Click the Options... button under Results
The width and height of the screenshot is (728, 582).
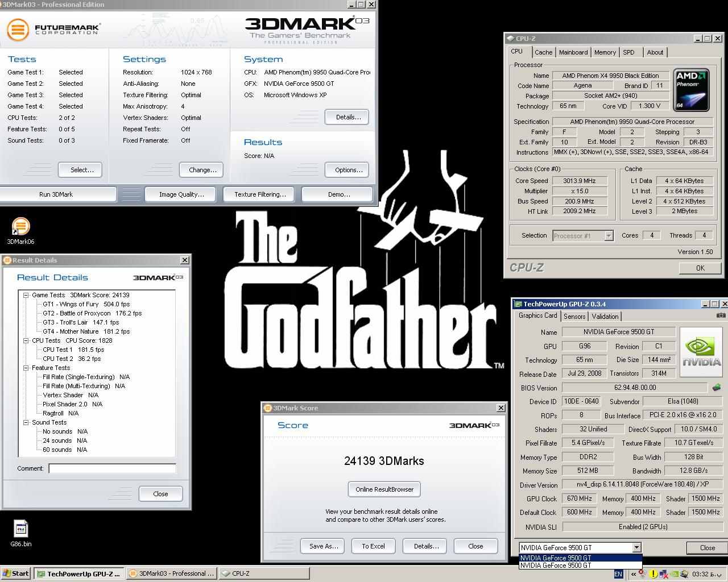coord(348,170)
